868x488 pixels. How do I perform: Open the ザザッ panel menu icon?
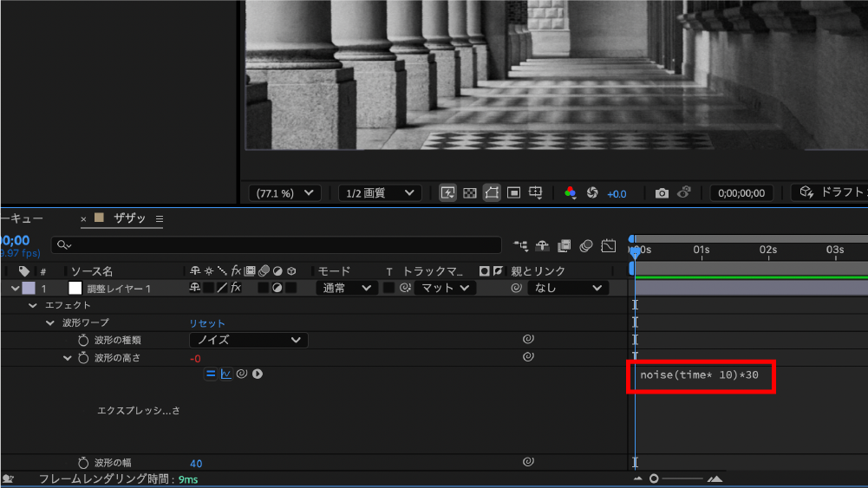[160, 219]
